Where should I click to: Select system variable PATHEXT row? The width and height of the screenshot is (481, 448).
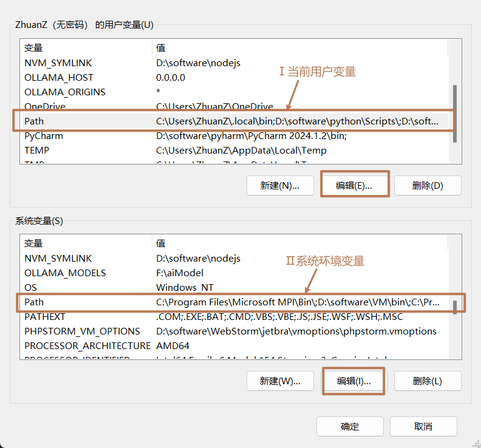(236, 316)
